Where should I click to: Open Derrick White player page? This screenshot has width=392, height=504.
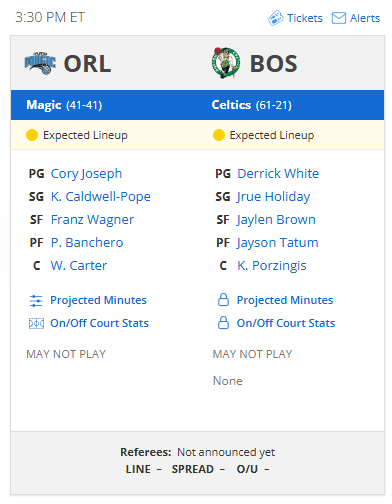point(278,174)
